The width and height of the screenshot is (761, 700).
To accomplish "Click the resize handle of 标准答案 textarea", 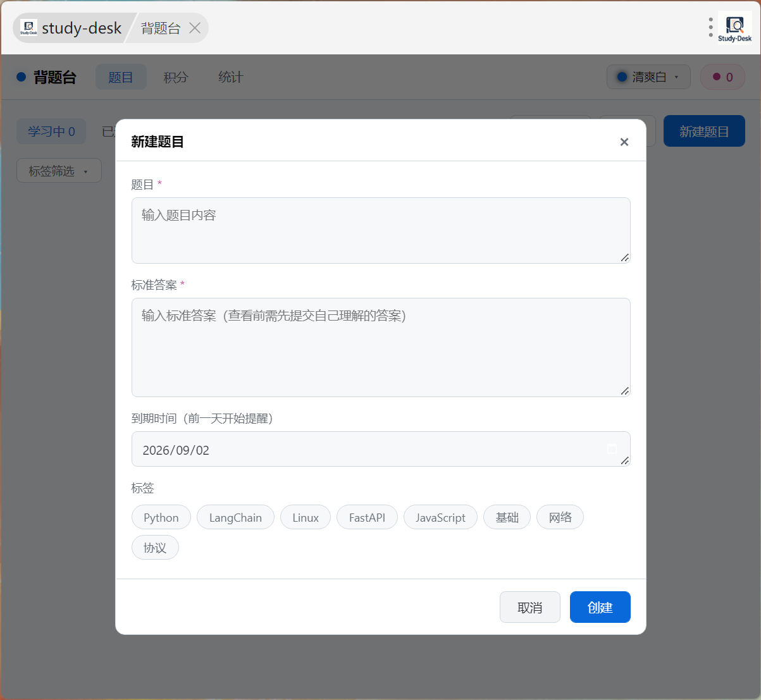I will click(625, 391).
